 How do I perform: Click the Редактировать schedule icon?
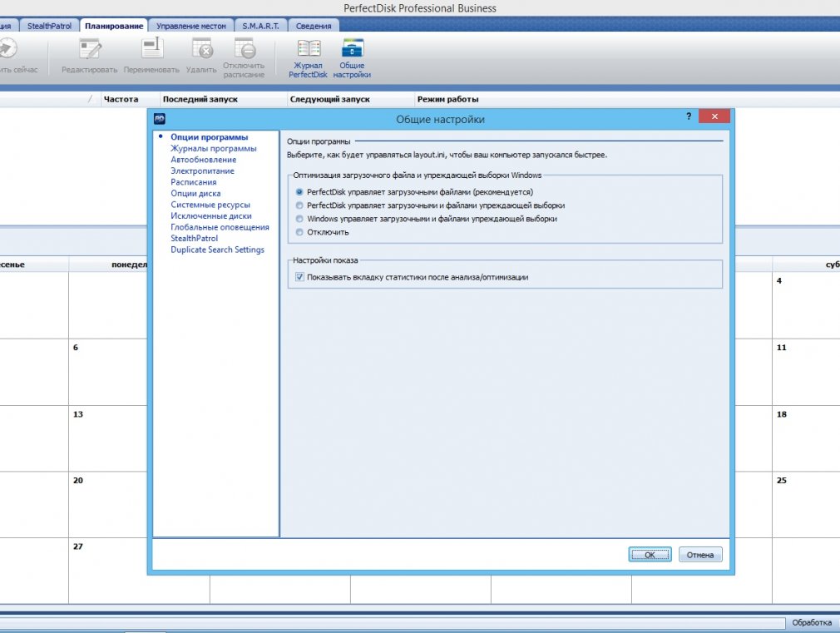90,57
